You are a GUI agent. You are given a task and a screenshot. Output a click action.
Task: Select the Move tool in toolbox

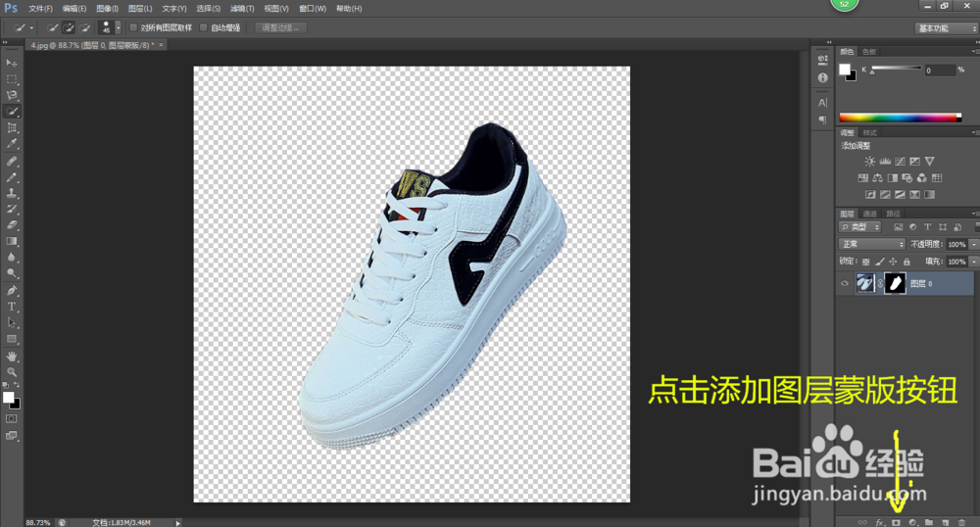(11, 63)
